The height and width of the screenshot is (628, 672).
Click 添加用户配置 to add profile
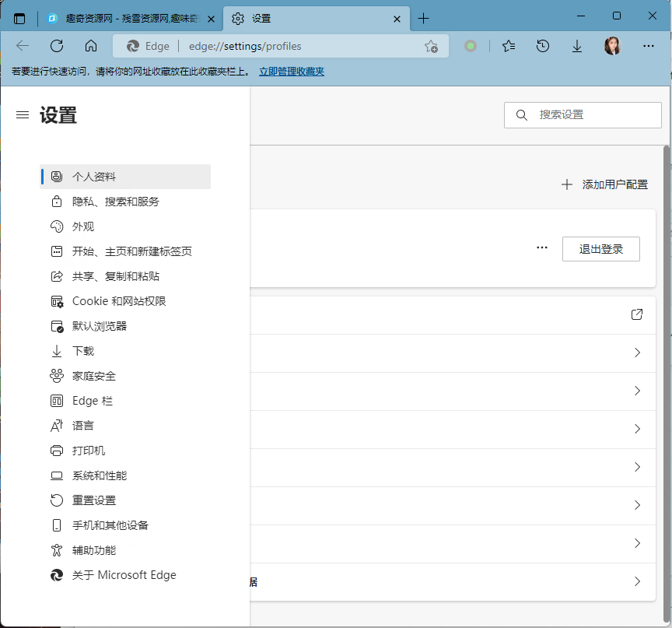605,184
